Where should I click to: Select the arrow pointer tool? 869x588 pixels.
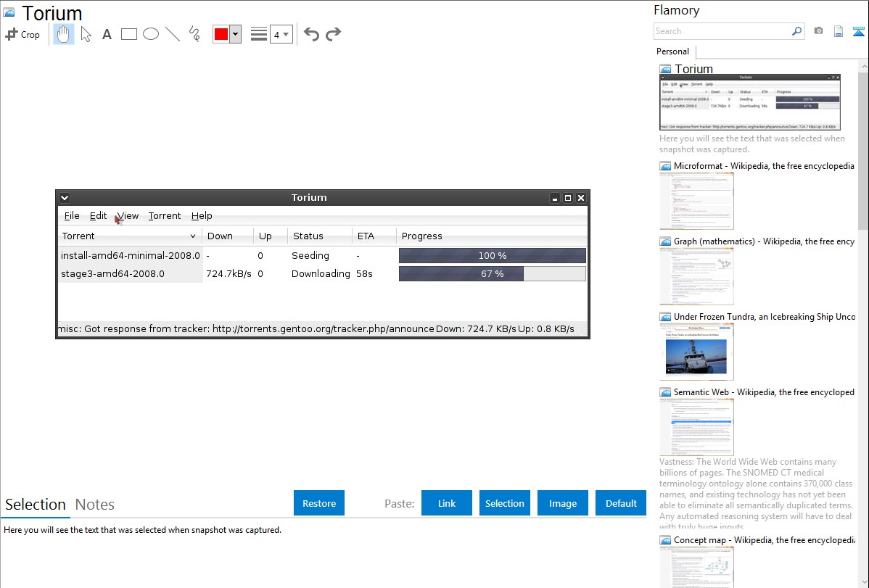[86, 34]
